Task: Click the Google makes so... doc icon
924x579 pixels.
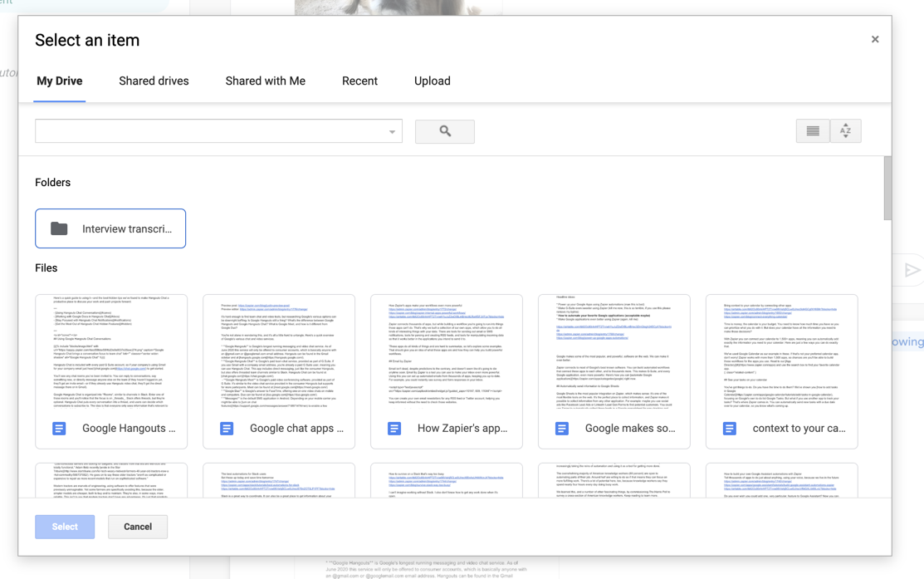Action: click(562, 429)
